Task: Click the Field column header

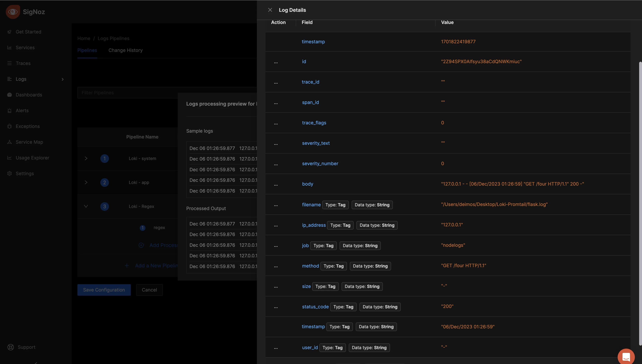Action: pyautogui.click(x=307, y=22)
